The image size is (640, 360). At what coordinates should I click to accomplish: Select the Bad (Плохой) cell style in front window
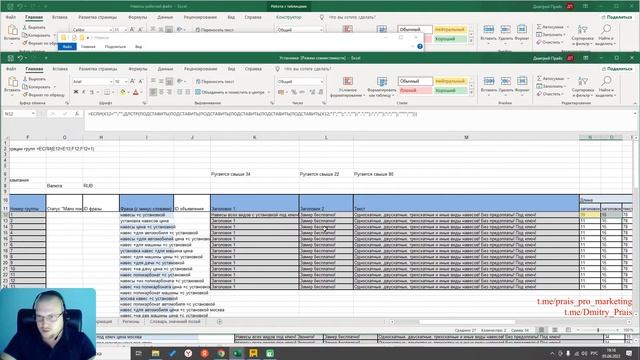click(415, 90)
